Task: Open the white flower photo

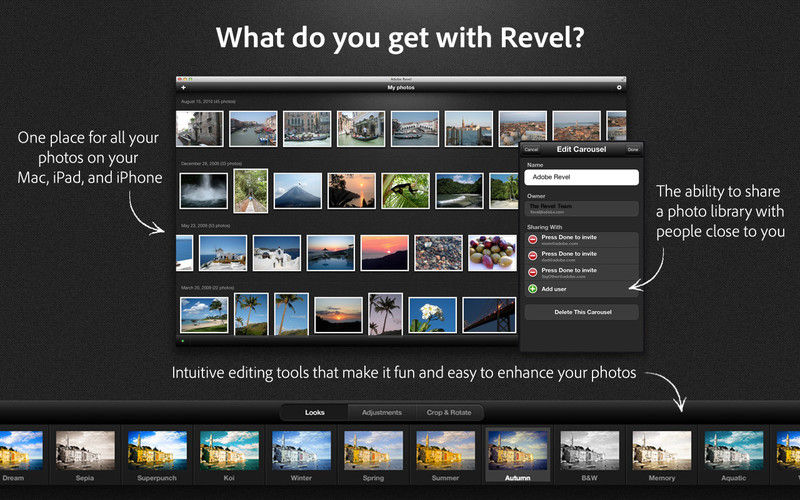Action: pyautogui.click(x=432, y=315)
